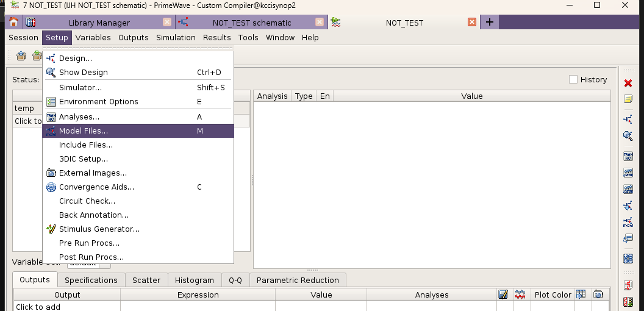The image size is (644, 311).
Task: Click the waveform icon on the NOT_TEST tab
Action: tap(336, 22)
